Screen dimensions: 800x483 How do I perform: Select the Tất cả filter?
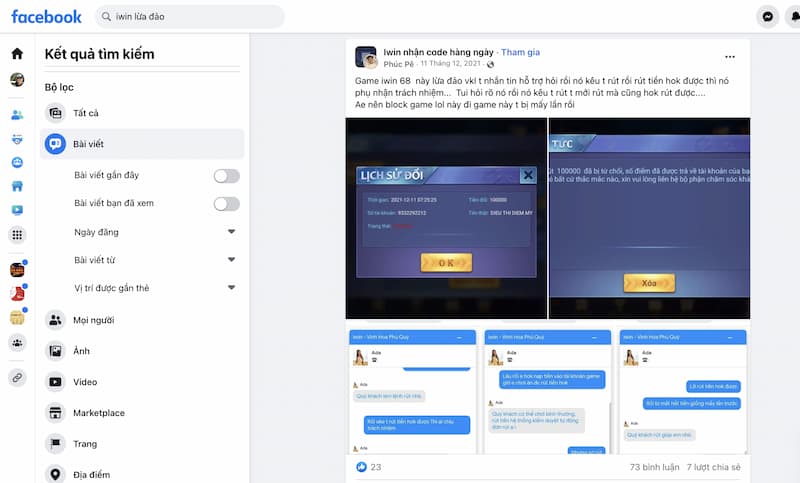(86, 113)
